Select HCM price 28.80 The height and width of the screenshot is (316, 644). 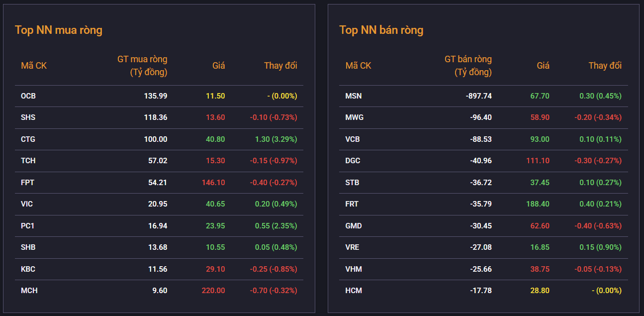tap(540, 291)
